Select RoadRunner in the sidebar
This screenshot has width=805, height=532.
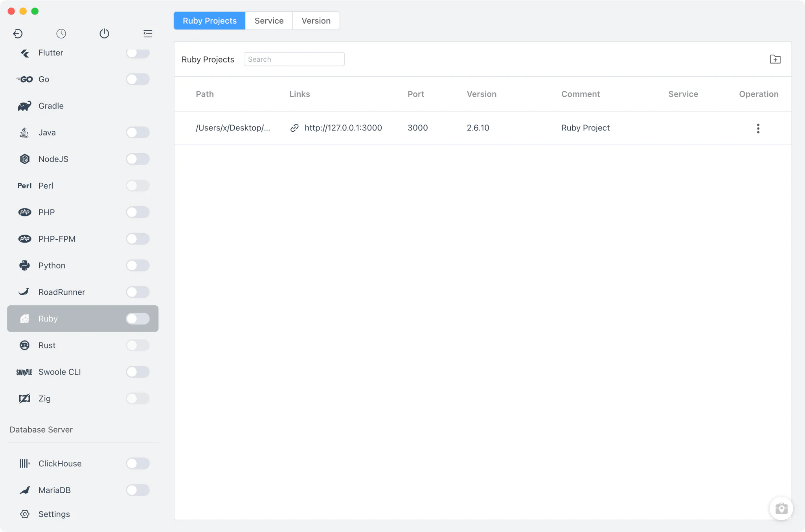[83, 292]
